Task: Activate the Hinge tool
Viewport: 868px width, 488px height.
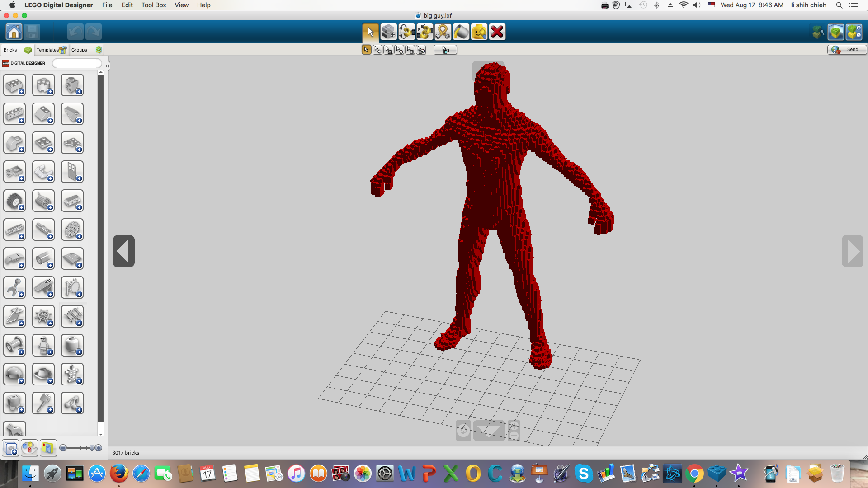Action: point(406,32)
